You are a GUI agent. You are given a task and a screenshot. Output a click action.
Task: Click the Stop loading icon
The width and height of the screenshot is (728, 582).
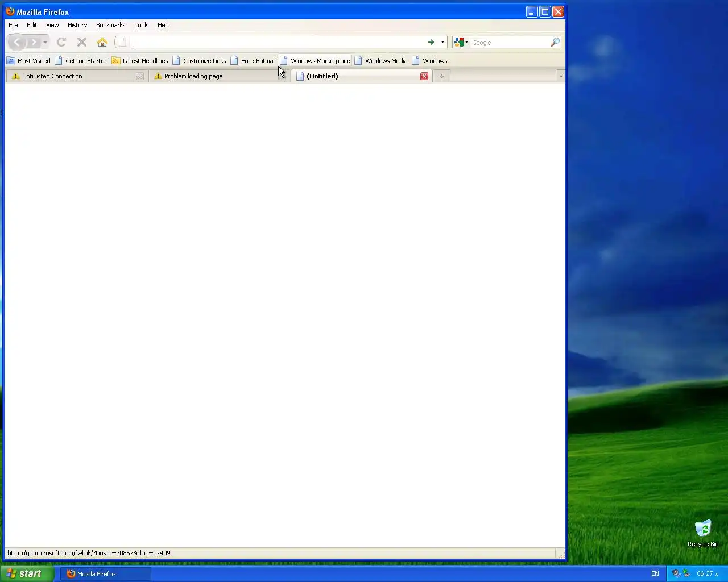click(82, 42)
